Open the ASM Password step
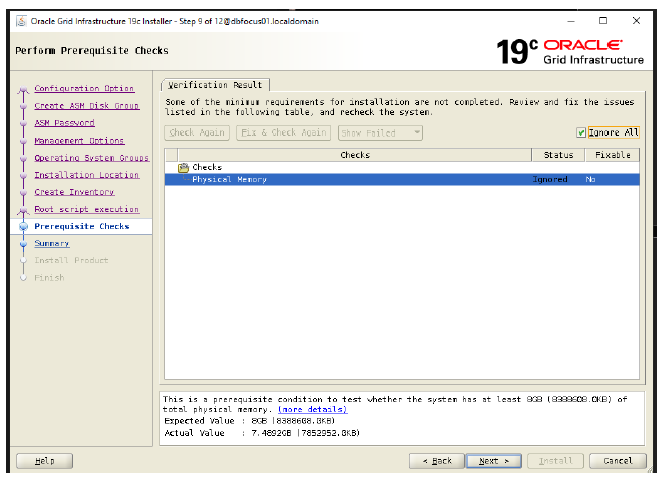This screenshot has height=480, width=665. pyautogui.click(x=64, y=123)
